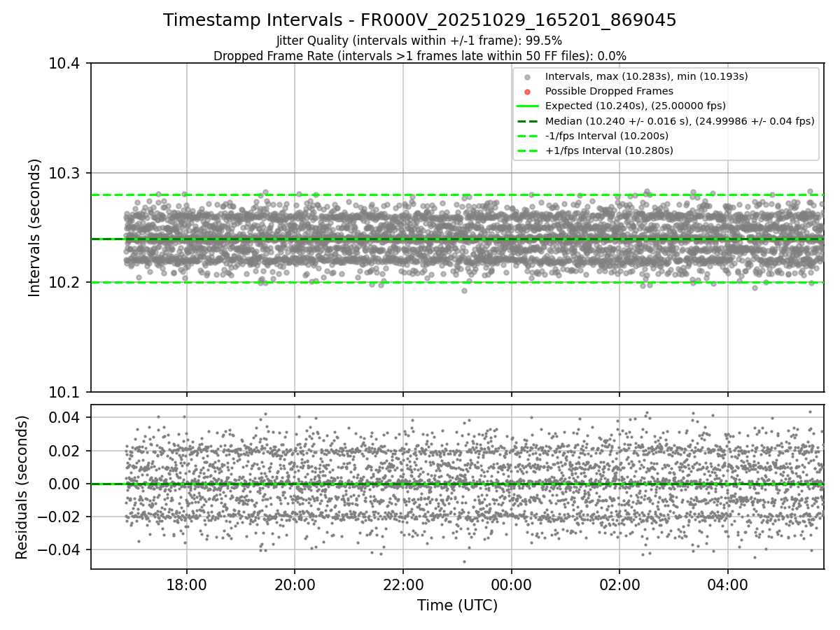The height and width of the screenshot is (630, 840).
Task: Click x-axis tick label '22:00'
Action: (403, 584)
